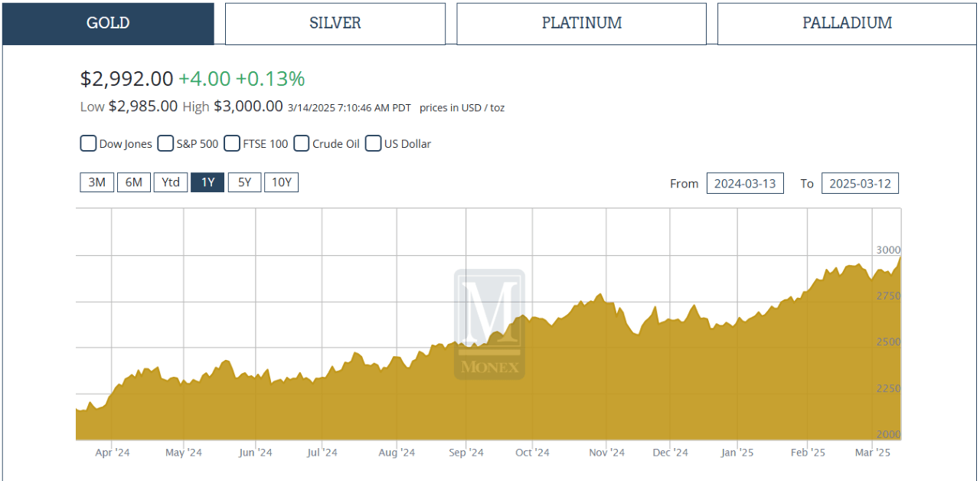The width and height of the screenshot is (980, 481).
Task: Set chart range to 3M
Action: click(x=96, y=182)
